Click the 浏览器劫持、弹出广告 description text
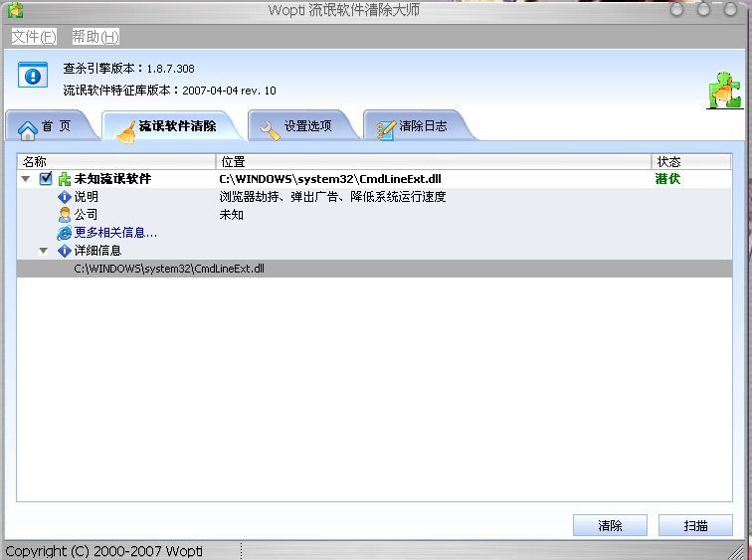The image size is (752, 560). pyautogui.click(x=332, y=197)
